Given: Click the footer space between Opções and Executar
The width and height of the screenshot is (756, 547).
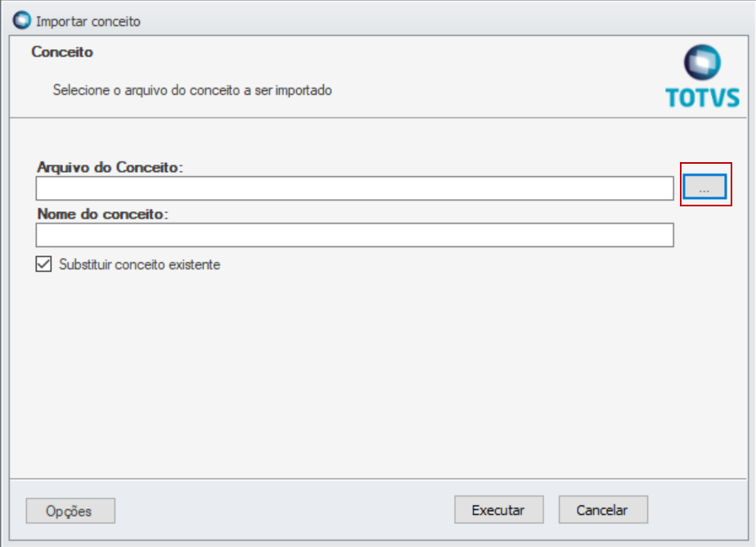Looking at the screenshot, I should click(x=285, y=510).
